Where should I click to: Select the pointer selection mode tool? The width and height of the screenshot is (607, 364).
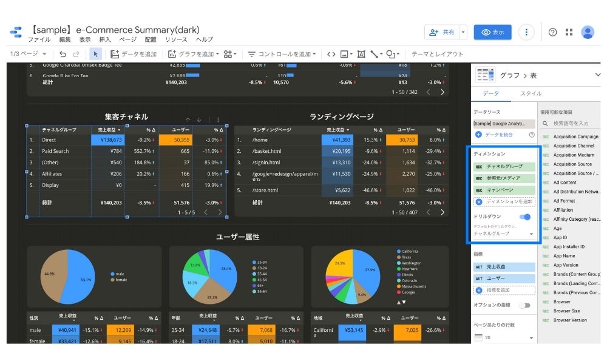(x=96, y=54)
